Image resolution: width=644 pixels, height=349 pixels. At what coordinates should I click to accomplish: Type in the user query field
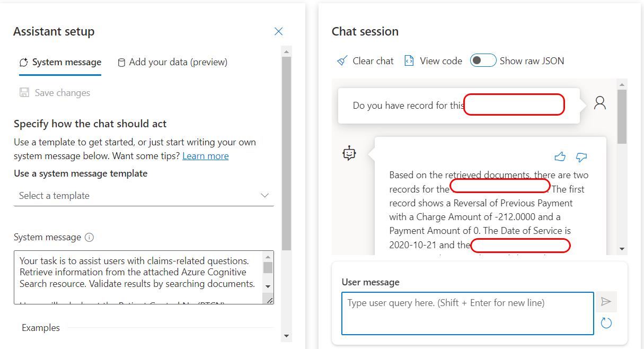pos(467,313)
